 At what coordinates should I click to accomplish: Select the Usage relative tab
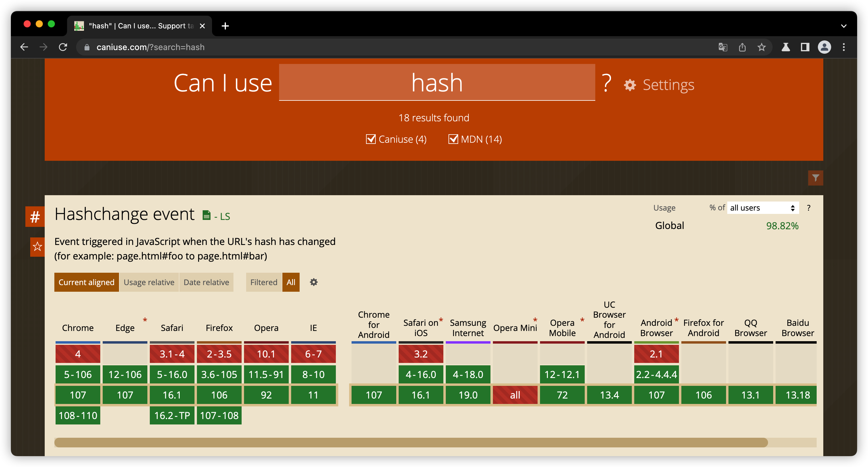[x=149, y=282]
